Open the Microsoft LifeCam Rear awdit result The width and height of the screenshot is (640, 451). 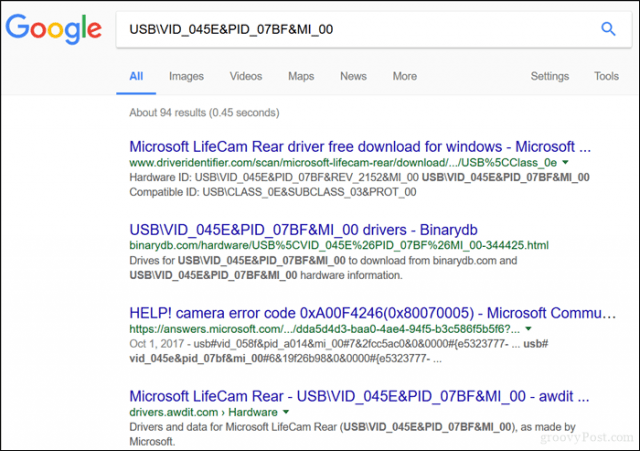click(x=359, y=396)
